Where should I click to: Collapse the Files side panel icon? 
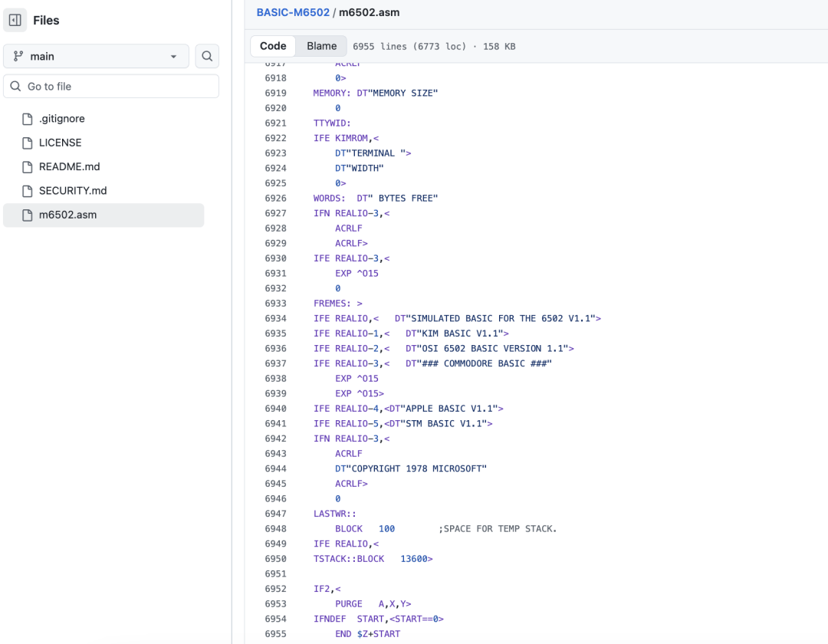pyautogui.click(x=15, y=21)
